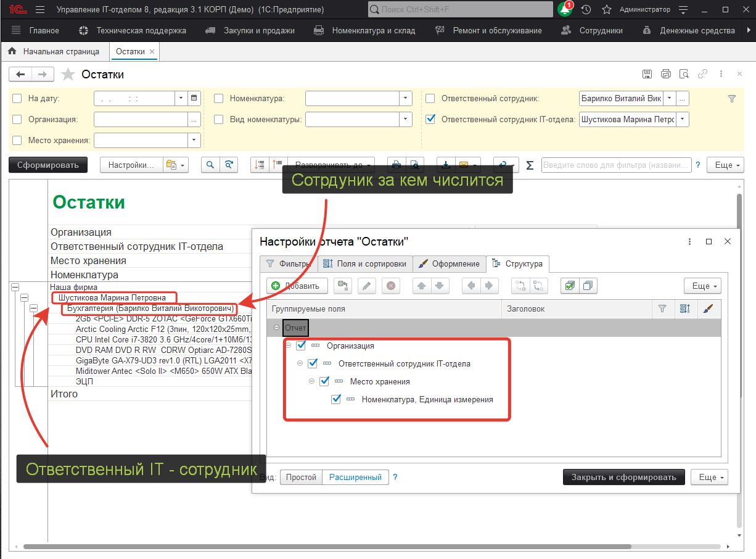Click the notifications bell icon

point(564,10)
